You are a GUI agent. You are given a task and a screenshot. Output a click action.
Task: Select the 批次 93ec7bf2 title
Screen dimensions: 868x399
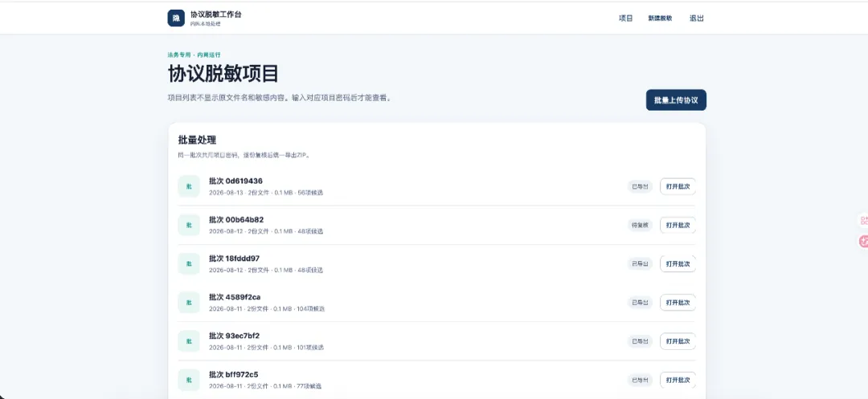(234, 336)
